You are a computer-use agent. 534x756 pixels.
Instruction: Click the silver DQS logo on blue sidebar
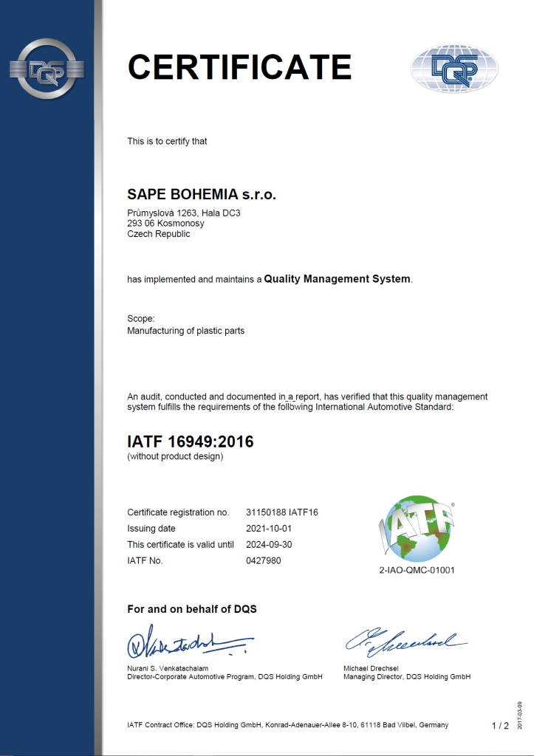[x=47, y=69]
